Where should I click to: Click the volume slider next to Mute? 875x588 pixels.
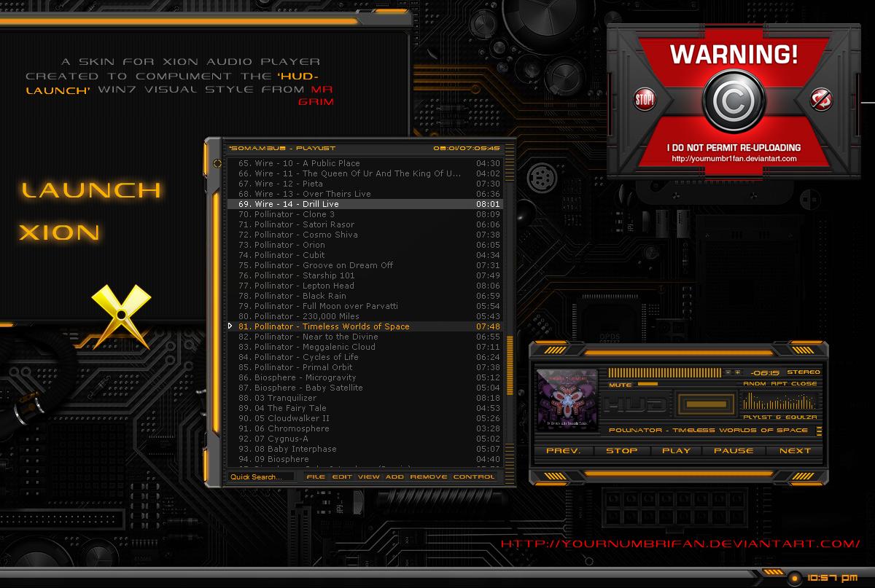pos(649,383)
